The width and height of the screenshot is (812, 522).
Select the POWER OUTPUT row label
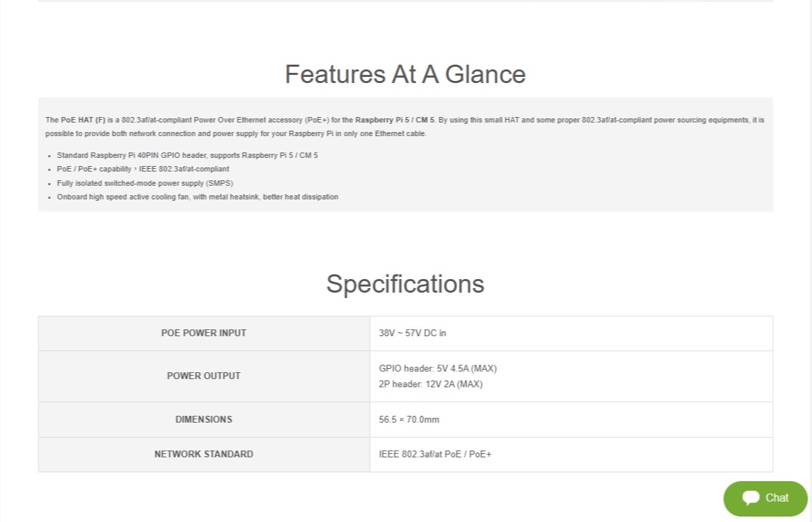pos(204,376)
